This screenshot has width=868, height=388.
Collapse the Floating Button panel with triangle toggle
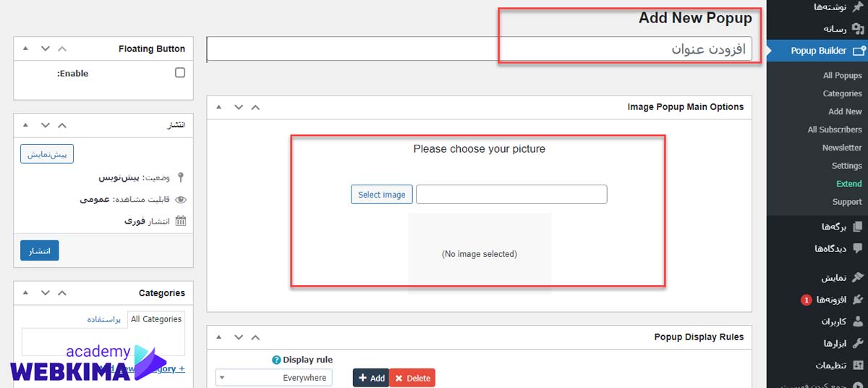pyautogui.click(x=26, y=48)
